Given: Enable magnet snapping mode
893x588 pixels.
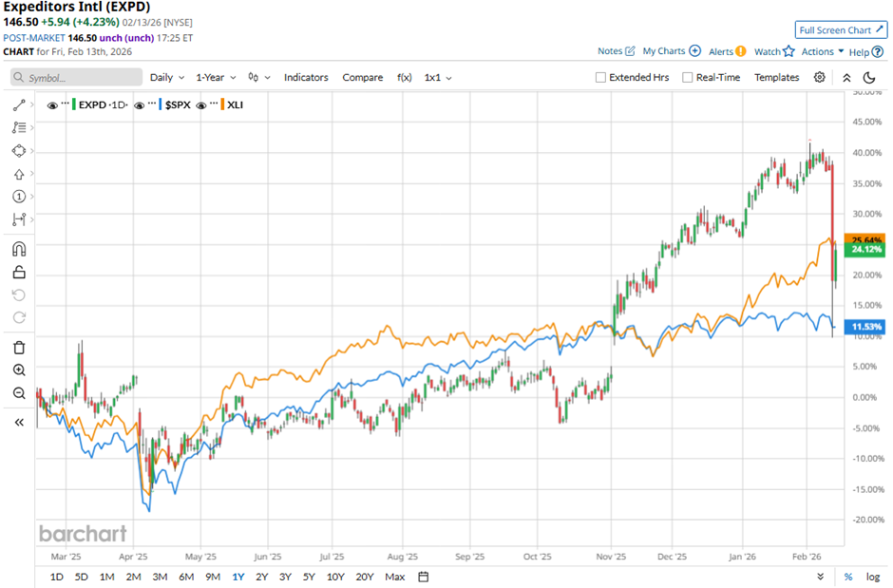Looking at the screenshot, I should click(18, 248).
